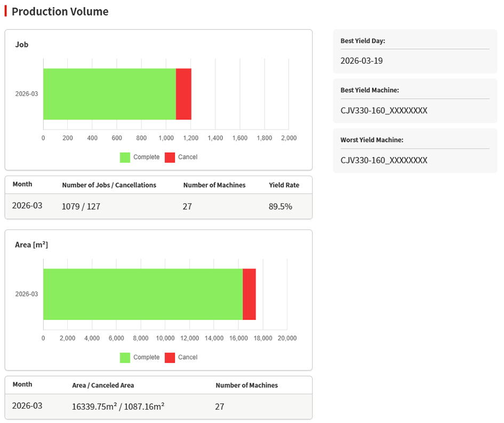Click Month header in Area table
Screen dimensions: 504x423
[22, 385]
